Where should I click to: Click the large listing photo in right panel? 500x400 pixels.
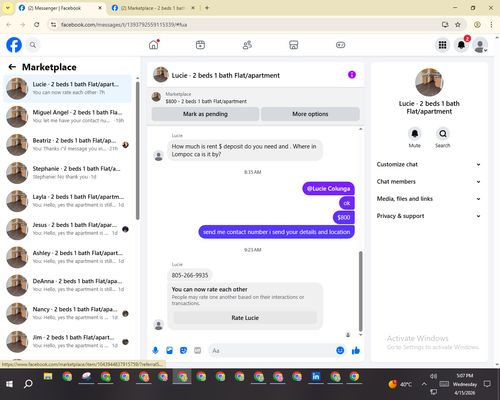point(429,82)
